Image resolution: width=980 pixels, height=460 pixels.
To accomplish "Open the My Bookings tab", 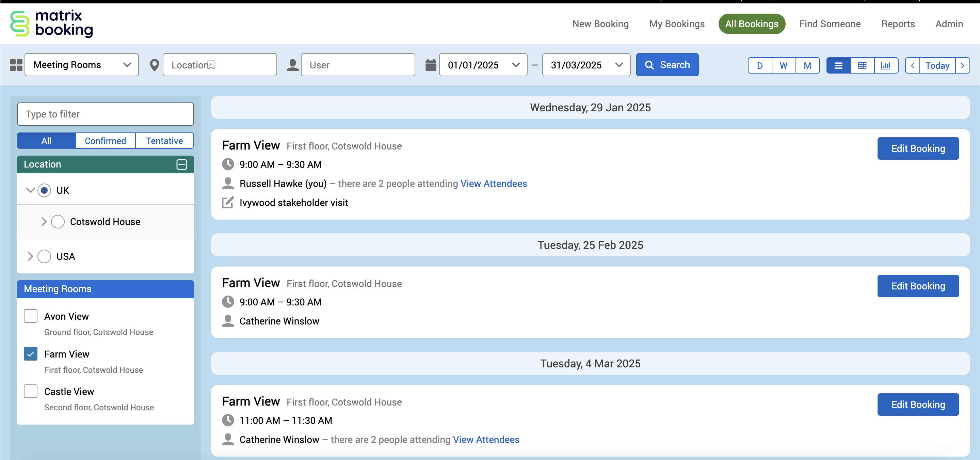I will tap(676, 24).
